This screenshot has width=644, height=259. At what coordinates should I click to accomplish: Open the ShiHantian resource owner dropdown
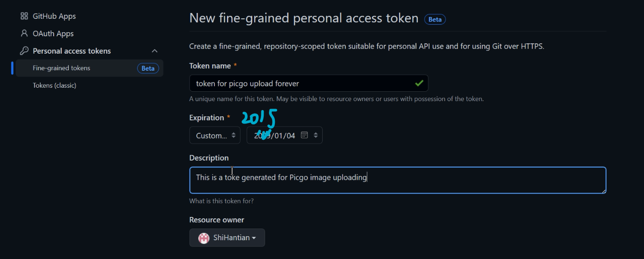[227, 238]
